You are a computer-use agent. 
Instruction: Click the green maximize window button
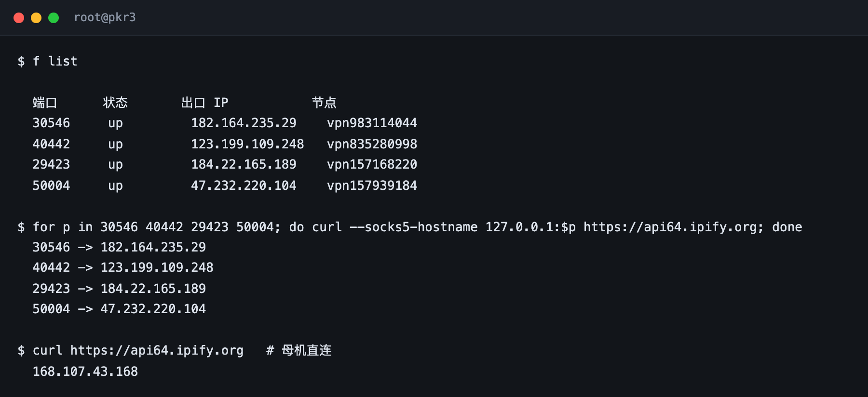54,18
